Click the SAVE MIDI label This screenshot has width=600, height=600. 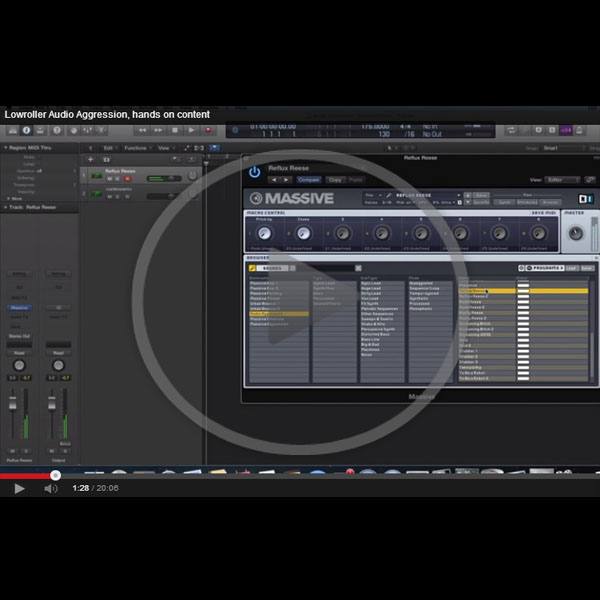543,213
